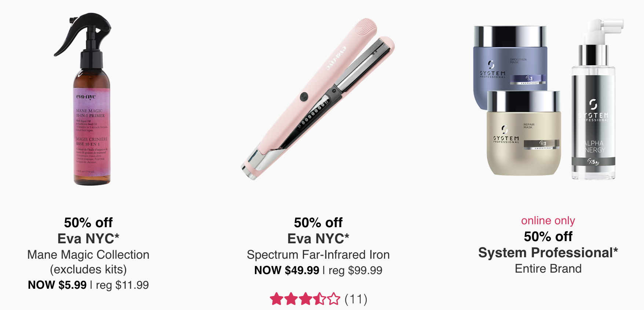Viewport: 644px width, 310px height.
Task: Click the second filled rating star
Action: [x=291, y=299]
